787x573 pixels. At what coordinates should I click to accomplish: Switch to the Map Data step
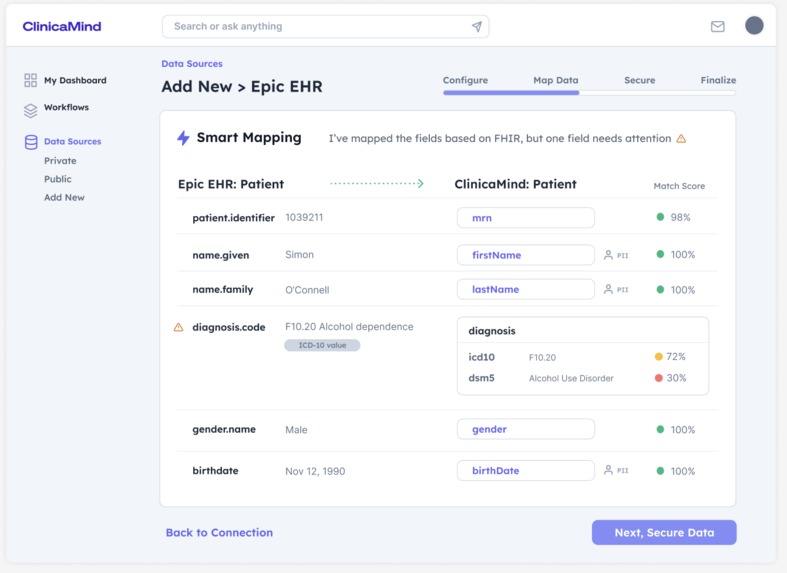point(556,80)
